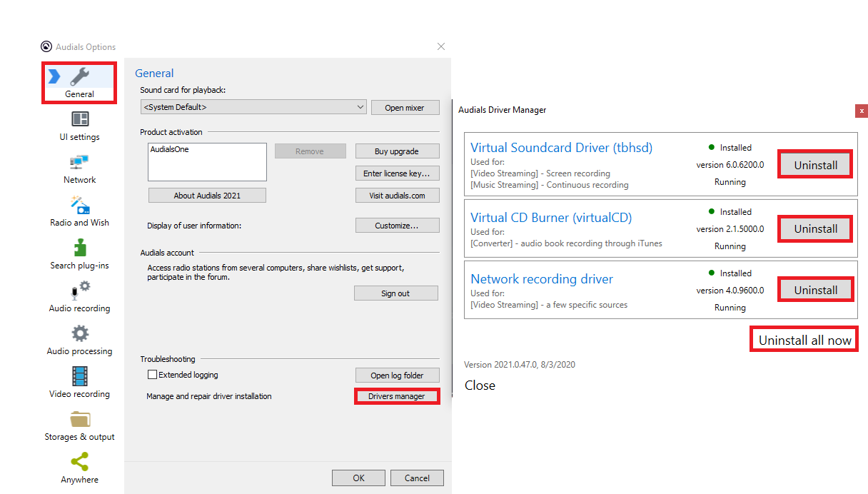Click Version 2021.0.47.0 date text

pyautogui.click(x=520, y=365)
